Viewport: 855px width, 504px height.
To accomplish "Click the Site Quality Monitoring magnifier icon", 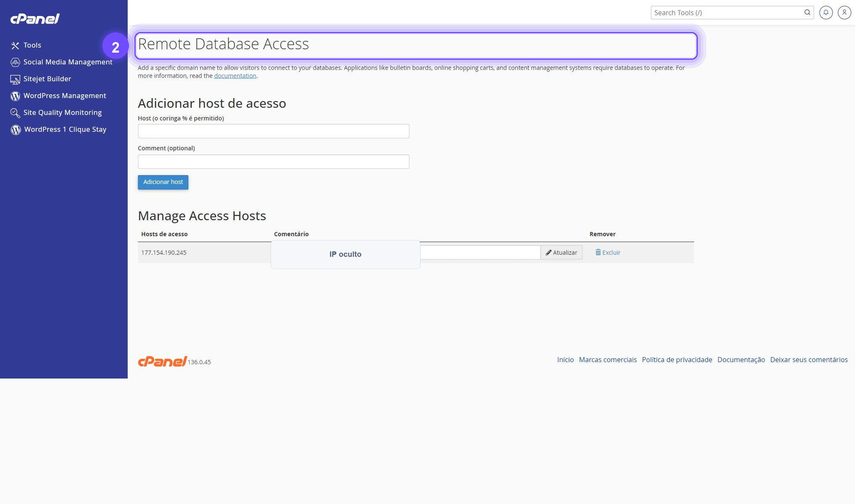I will 15,113.
